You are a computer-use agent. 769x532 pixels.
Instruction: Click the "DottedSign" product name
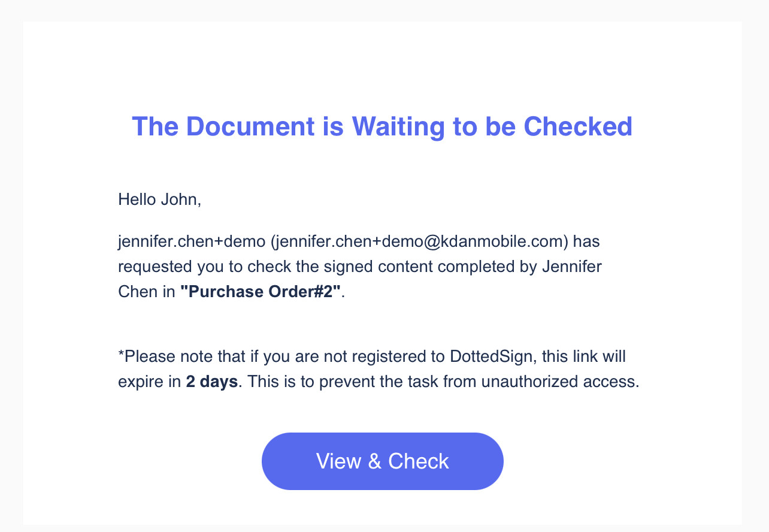point(493,356)
